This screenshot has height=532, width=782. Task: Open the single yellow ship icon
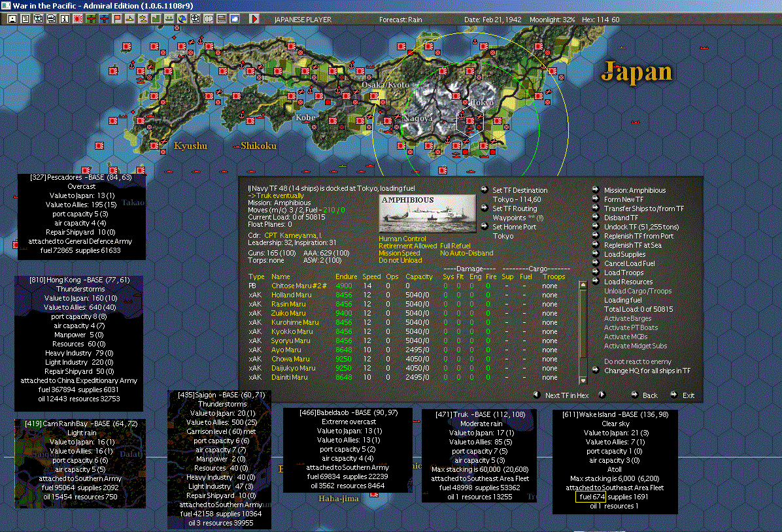coord(129,19)
